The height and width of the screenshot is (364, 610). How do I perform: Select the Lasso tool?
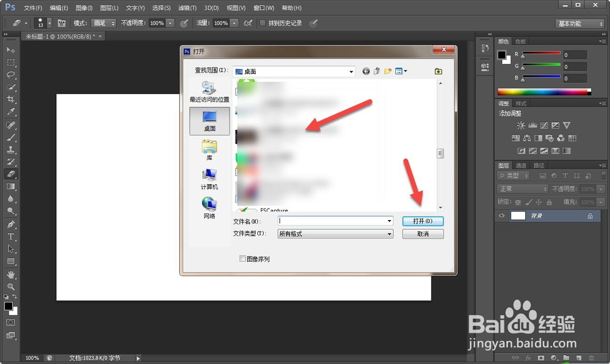click(10, 74)
